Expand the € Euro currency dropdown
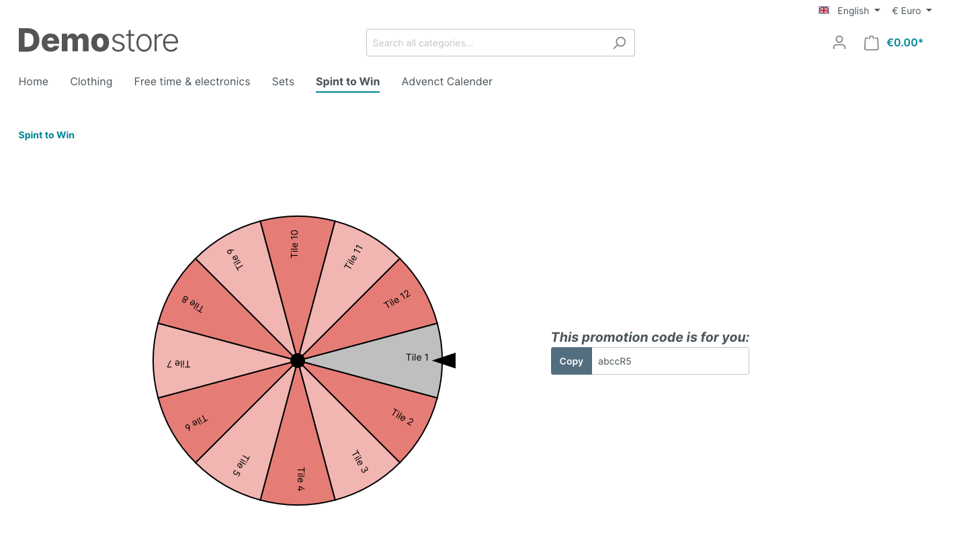 912,11
